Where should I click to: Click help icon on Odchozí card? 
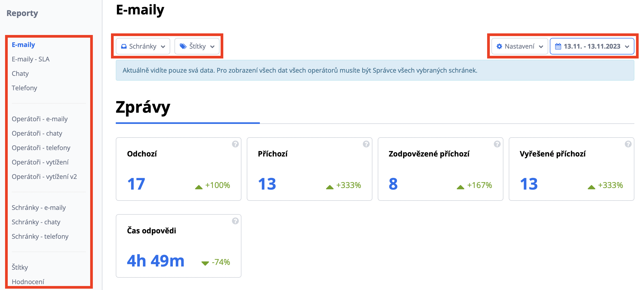tap(235, 144)
